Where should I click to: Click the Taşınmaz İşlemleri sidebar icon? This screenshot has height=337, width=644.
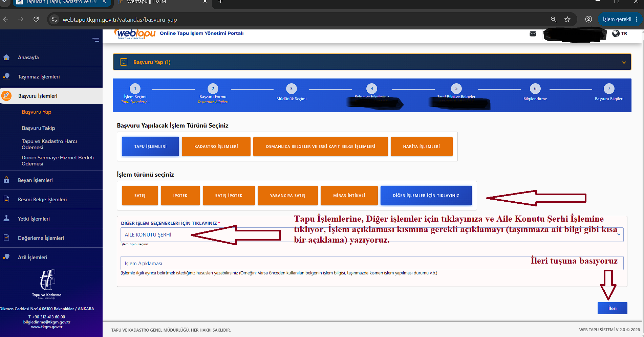coord(6,76)
